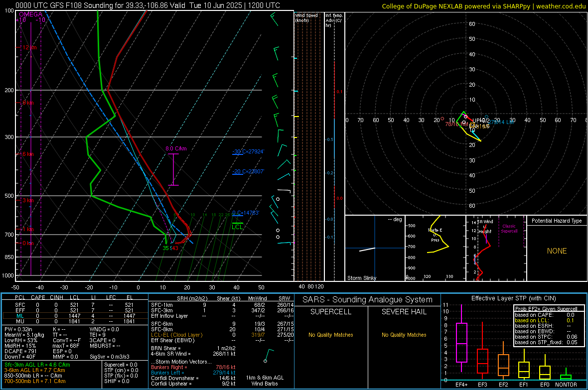
Task: Click the Theta-E v. Pres inset plot
Action: [x=436, y=248]
